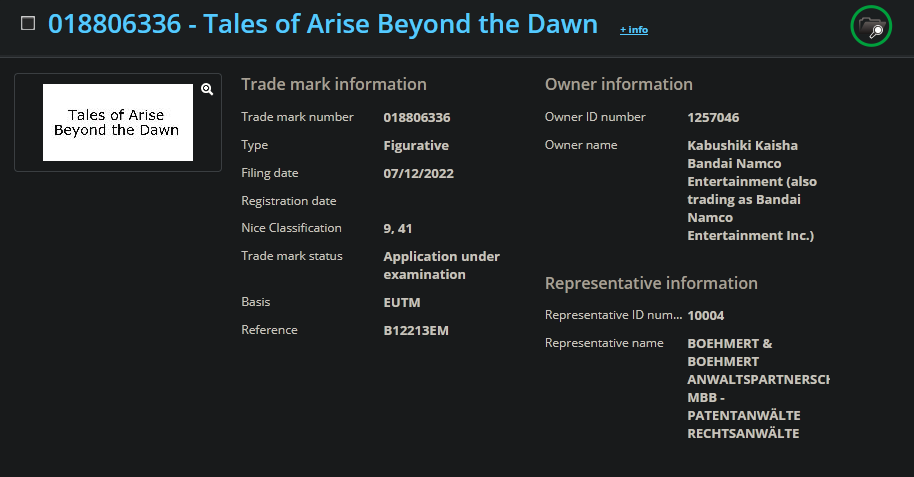Click the Owner name label
914x477 pixels.
pyautogui.click(x=581, y=145)
